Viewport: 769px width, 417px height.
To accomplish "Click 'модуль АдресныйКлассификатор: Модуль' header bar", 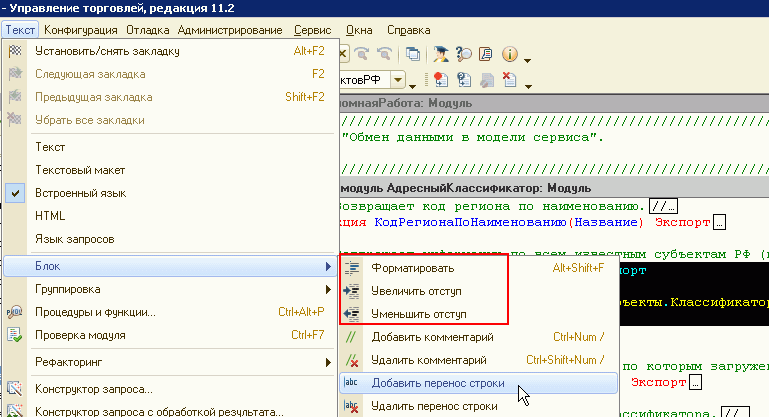I will [x=554, y=188].
